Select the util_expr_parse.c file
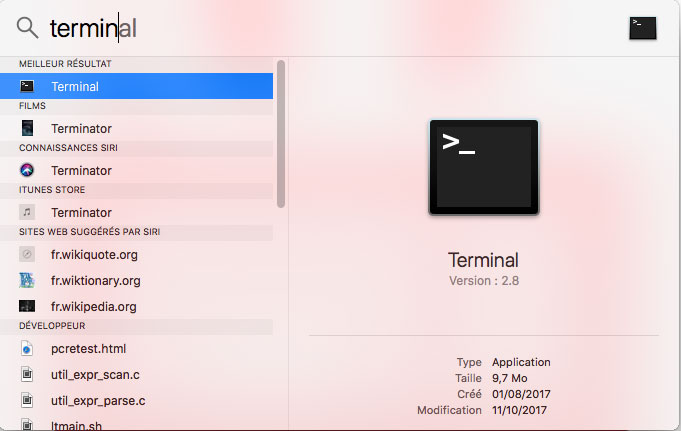This screenshot has height=431, width=681. point(136,401)
